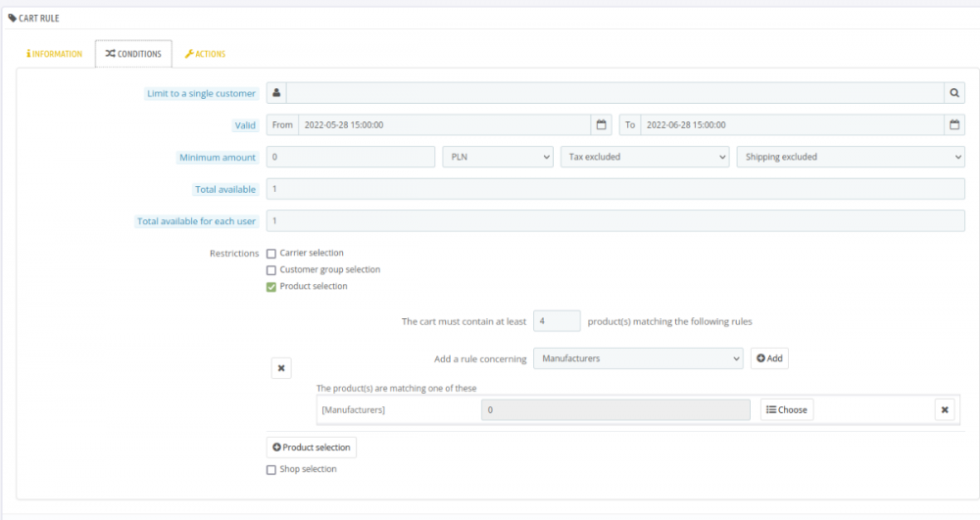The width and height of the screenshot is (980, 520).
Task: Enable the Carrier selection checkbox
Action: click(271, 254)
